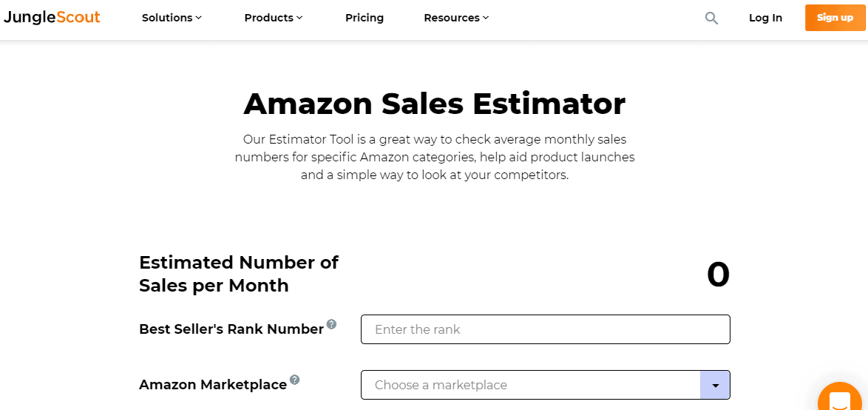Click the Estimator Tool description paragraph
The image size is (868, 410).
434,157
